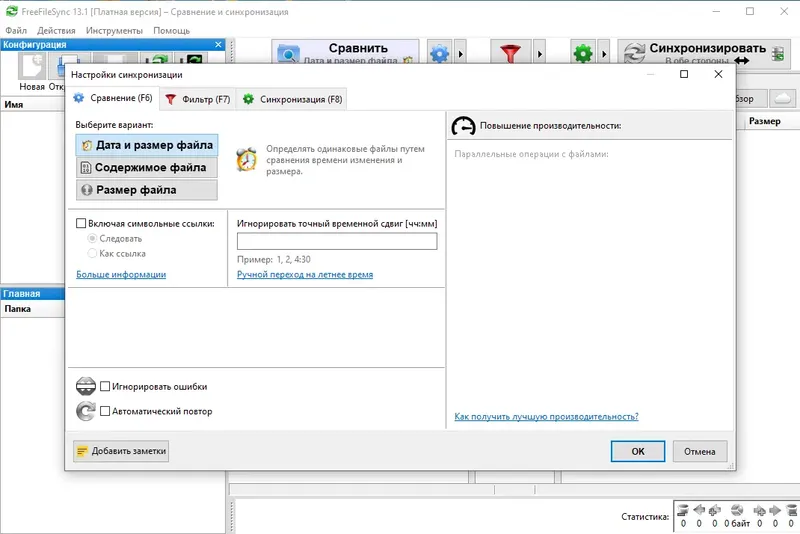This screenshot has width=800, height=534.
Task: Open sync settings via green gear icon
Action: [583, 53]
